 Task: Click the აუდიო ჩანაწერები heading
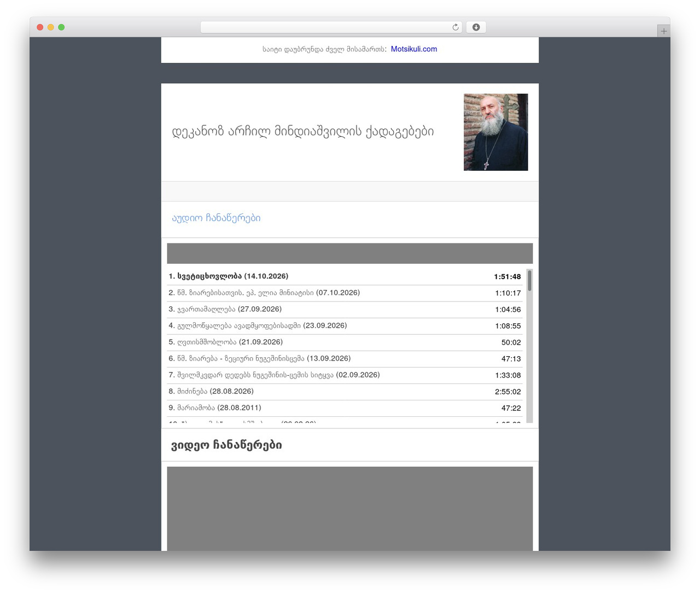[216, 218]
